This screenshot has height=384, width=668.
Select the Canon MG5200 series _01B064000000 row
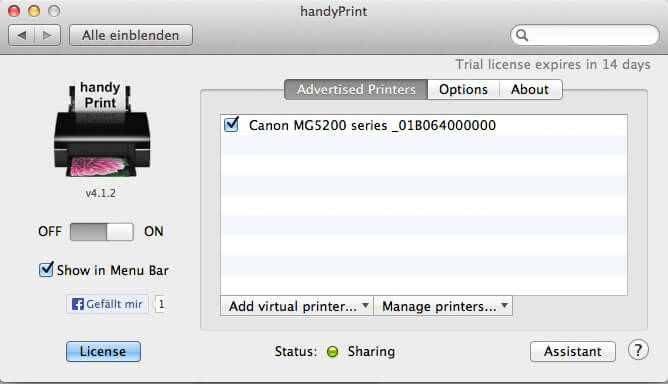pos(424,125)
